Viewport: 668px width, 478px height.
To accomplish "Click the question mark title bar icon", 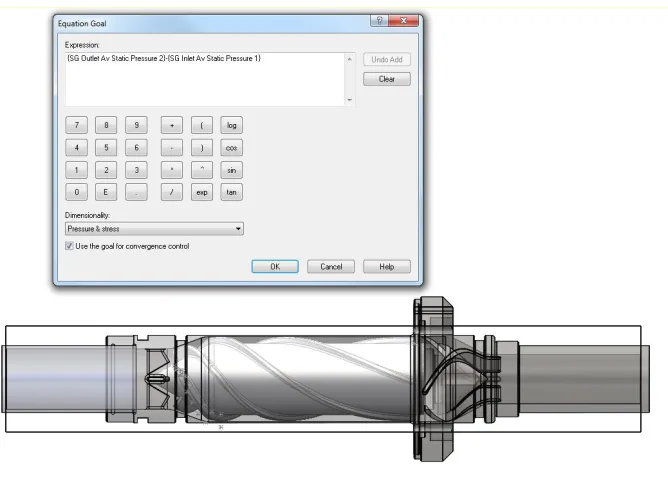I will 379,20.
